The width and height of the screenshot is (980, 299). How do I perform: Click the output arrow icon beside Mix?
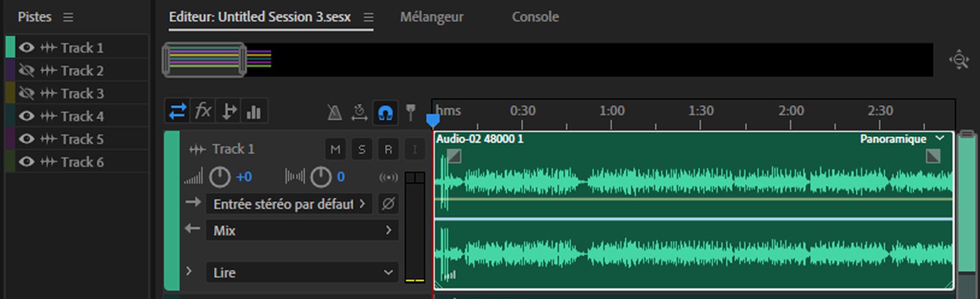tap(193, 229)
